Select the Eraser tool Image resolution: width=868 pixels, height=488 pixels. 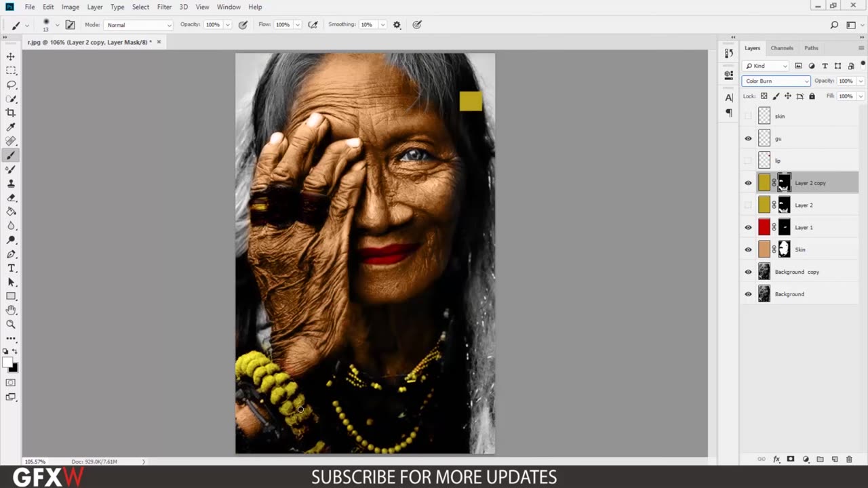click(11, 197)
